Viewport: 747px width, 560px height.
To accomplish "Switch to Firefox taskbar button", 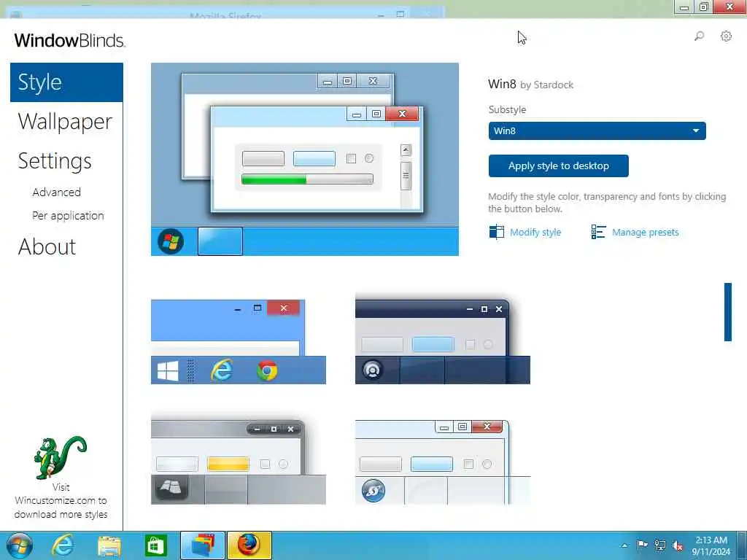I will pos(249,545).
